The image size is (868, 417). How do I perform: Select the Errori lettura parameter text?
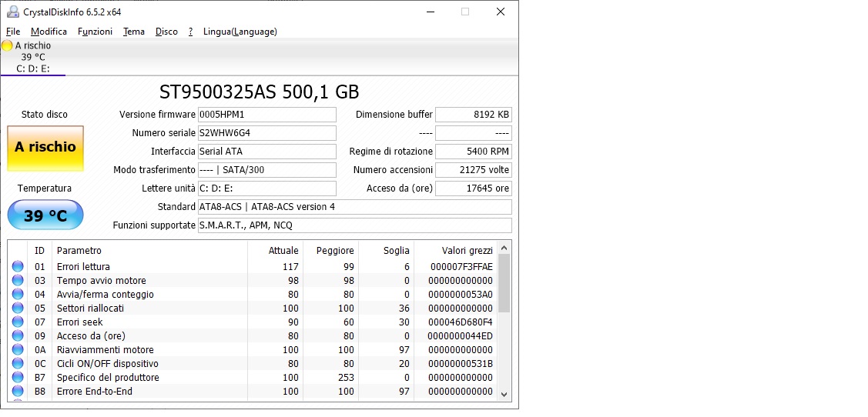point(83,266)
